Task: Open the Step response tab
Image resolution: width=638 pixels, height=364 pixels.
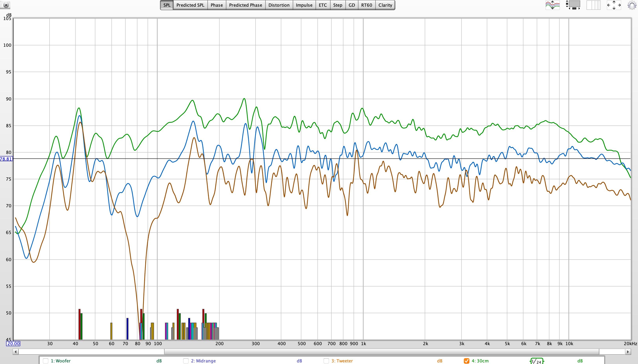Action: [x=337, y=5]
